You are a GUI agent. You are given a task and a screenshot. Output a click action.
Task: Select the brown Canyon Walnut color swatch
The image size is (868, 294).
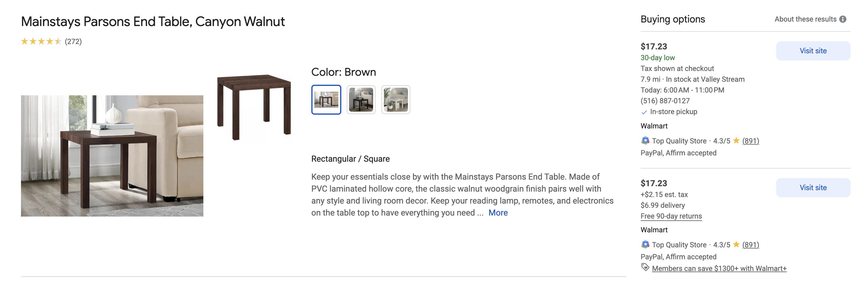pyautogui.click(x=326, y=100)
